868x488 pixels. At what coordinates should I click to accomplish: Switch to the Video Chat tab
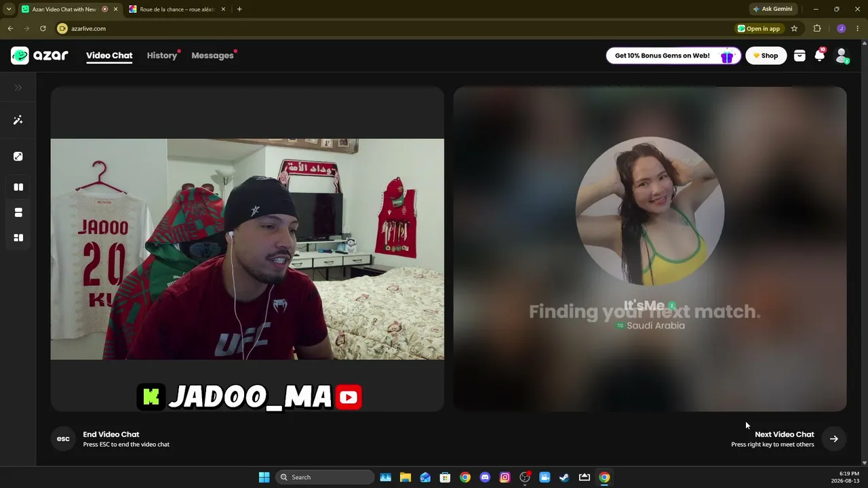(x=109, y=56)
